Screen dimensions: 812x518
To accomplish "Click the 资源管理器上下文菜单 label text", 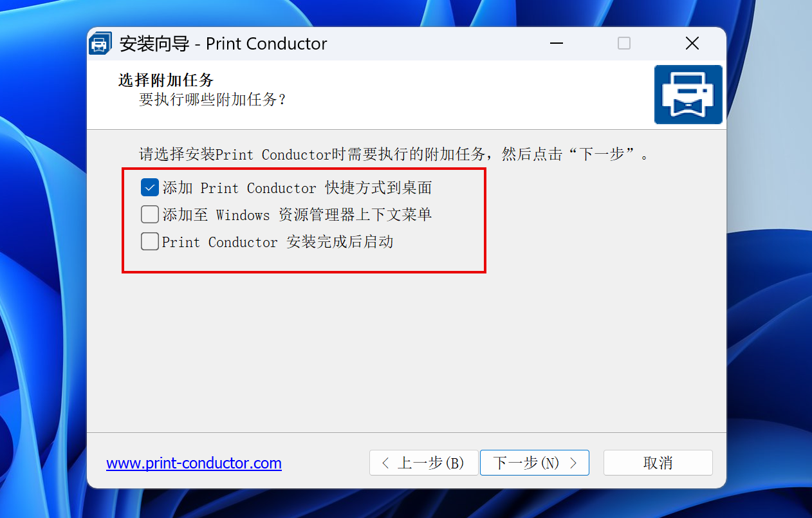I will [x=355, y=215].
